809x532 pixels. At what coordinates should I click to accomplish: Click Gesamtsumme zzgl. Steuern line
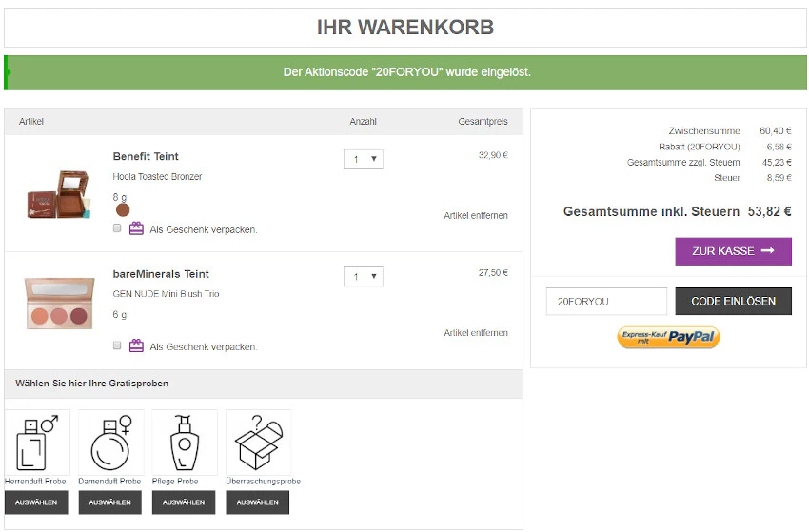click(x=709, y=163)
